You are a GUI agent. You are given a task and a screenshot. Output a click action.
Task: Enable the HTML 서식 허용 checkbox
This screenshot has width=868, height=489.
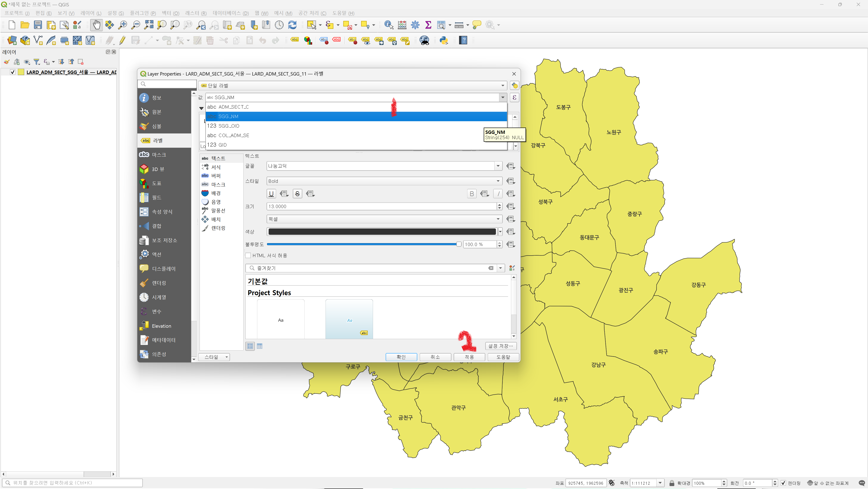tap(248, 255)
